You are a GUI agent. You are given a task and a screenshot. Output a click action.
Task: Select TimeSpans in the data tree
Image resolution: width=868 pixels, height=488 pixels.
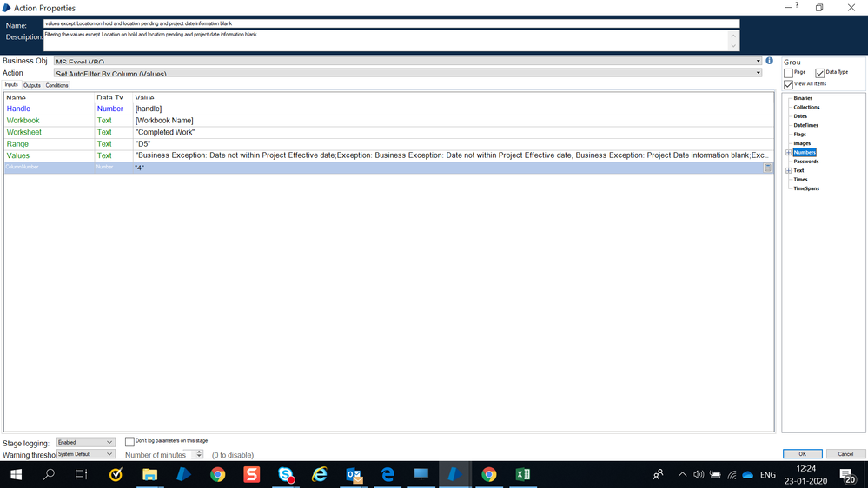click(x=806, y=188)
